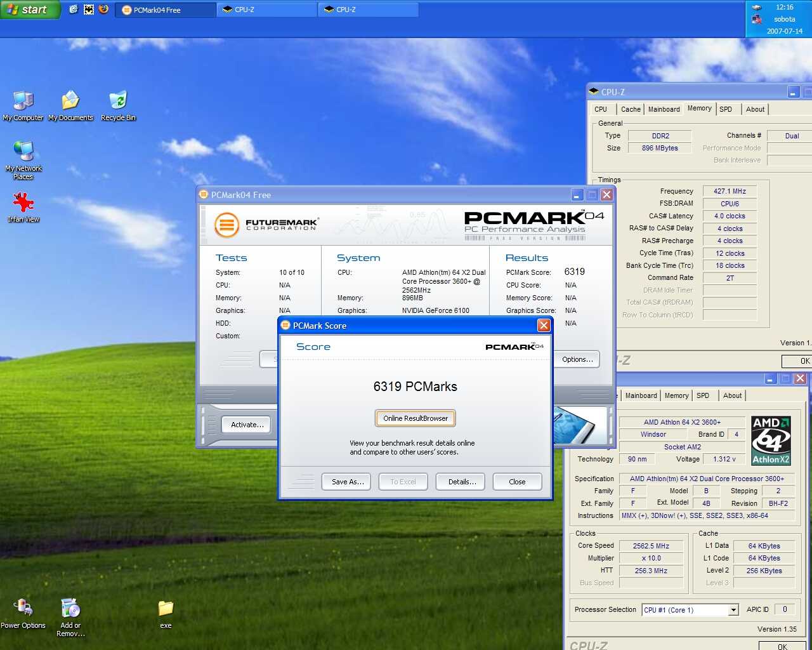Click the Core Speed value 2562.5 MHz
This screenshot has width=812, height=650.
(x=651, y=546)
